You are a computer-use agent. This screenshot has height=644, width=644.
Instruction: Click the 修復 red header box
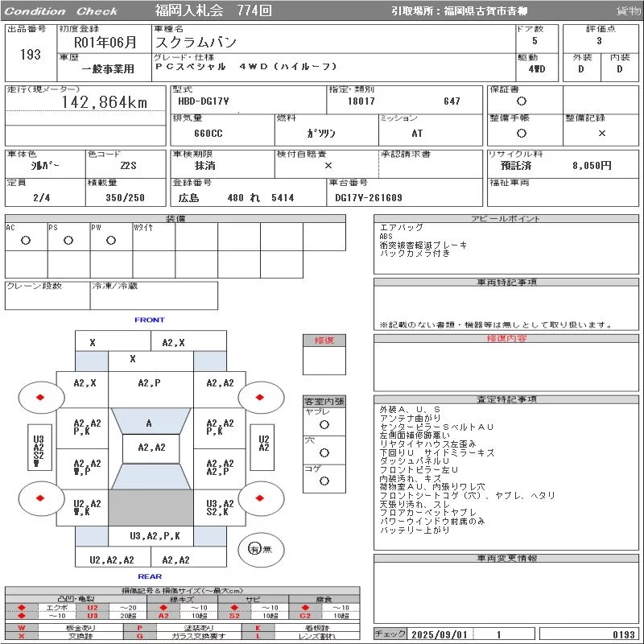point(324,341)
